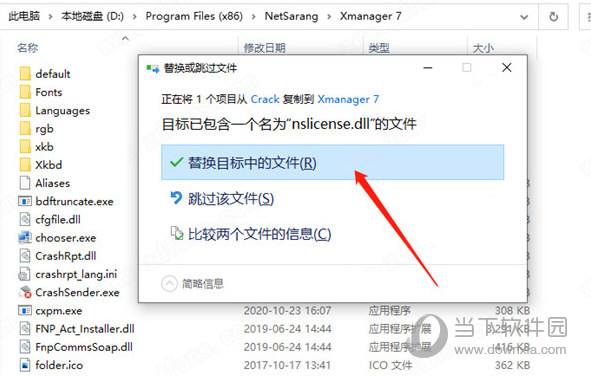591x379 pixels.
Task: Select the Xkbd folder icon
Action: point(25,165)
